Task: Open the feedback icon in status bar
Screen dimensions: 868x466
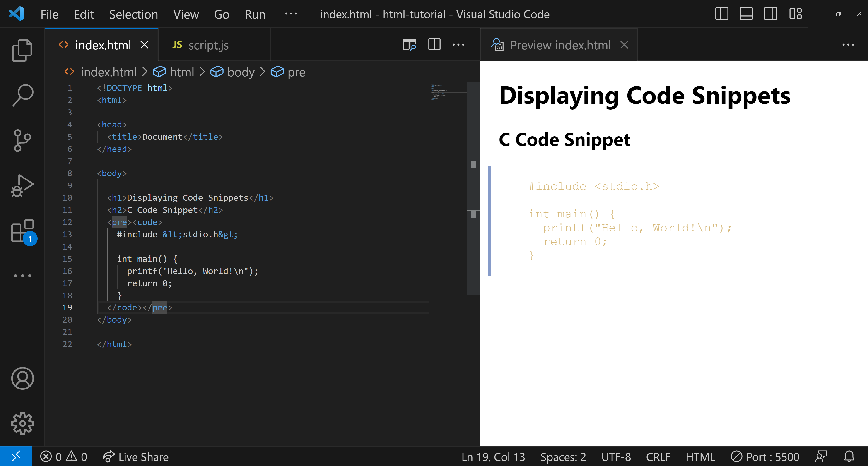Action: 821,457
